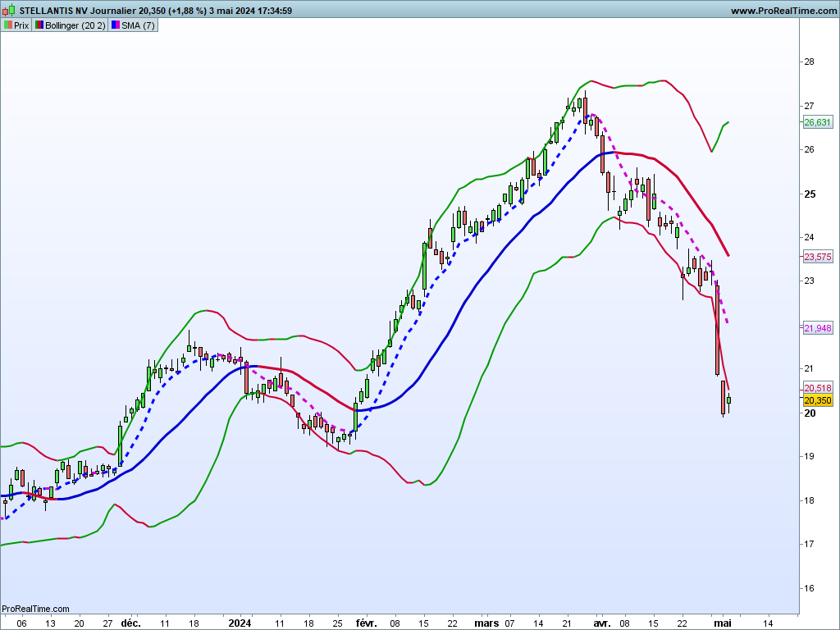Click the ProRealTime.com watermark link at bottom
Screen dimensions: 840x630
click(35, 609)
